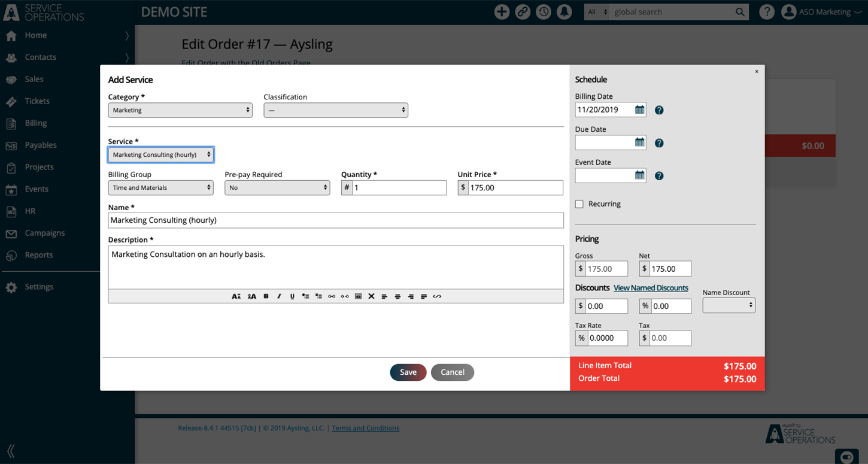This screenshot has height=464, width=868.
Task: Open Contacts in the sidebar
Action: pos(41,57)
